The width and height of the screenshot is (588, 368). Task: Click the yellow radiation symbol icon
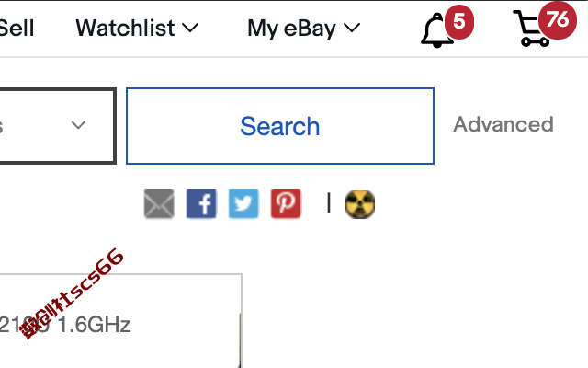[x=360, y=204]
